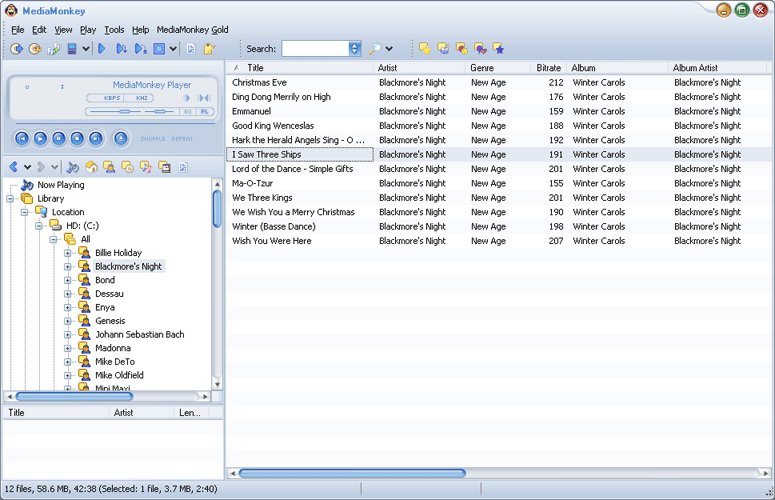Screen dimensions: 775x500
Task: Click the Forward navigation arrow above the tree
Action: (x=41, y=167)
